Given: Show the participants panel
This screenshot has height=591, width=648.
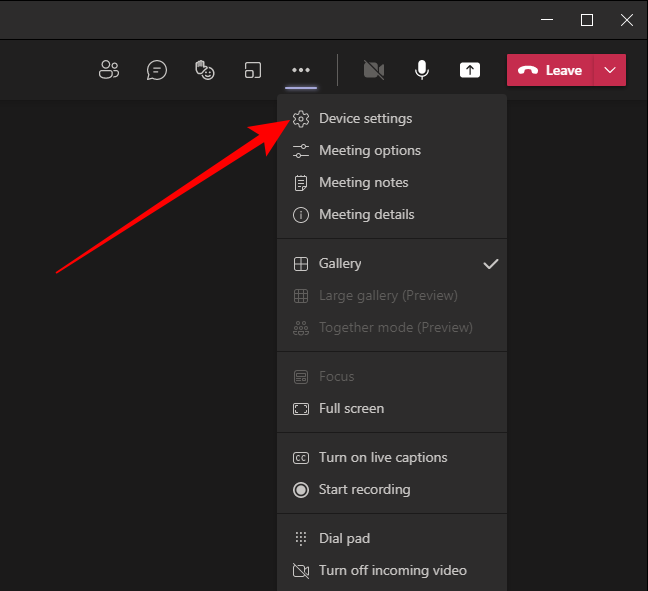Looking at the screenshot, I should [x=109, y=70].
